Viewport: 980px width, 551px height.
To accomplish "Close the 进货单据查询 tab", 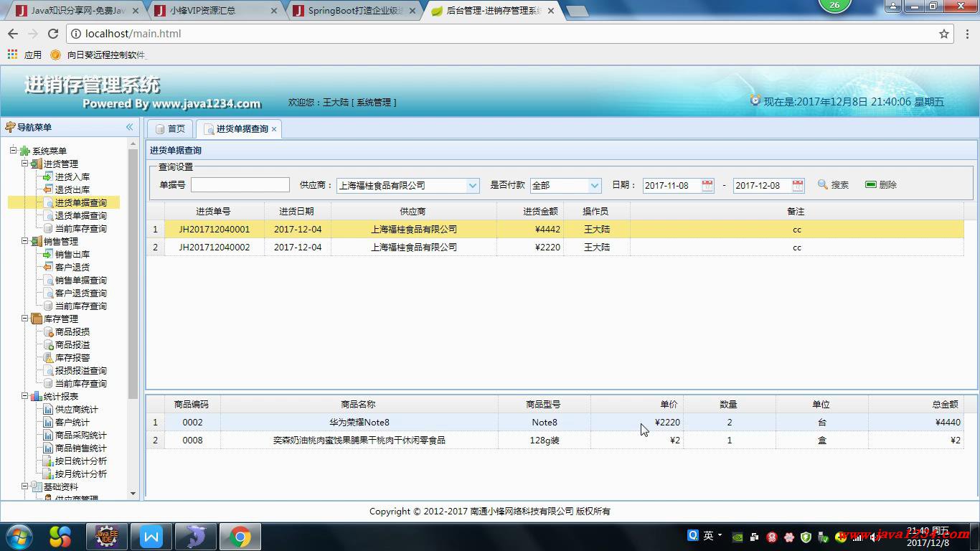I will click(x=274, y=129).
